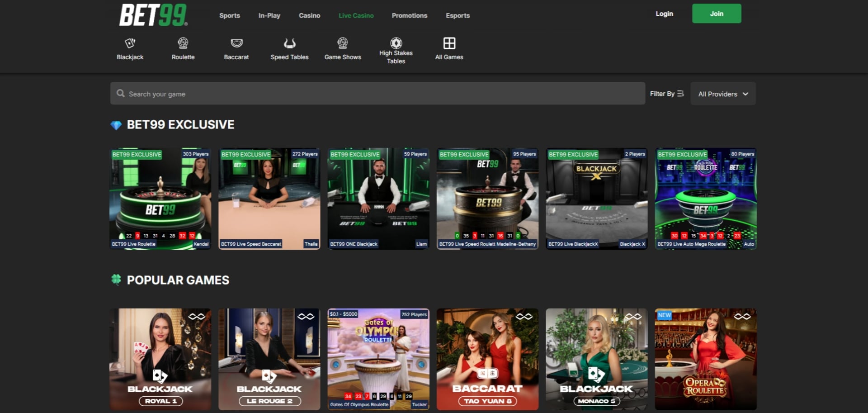Select the Roulette wheel category icon
868x413 pixels.
point(183,43)
